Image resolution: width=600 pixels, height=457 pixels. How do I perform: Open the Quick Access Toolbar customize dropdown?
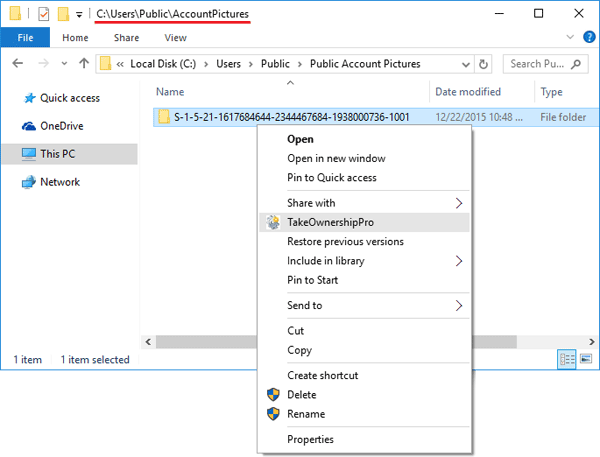[79, 15]
